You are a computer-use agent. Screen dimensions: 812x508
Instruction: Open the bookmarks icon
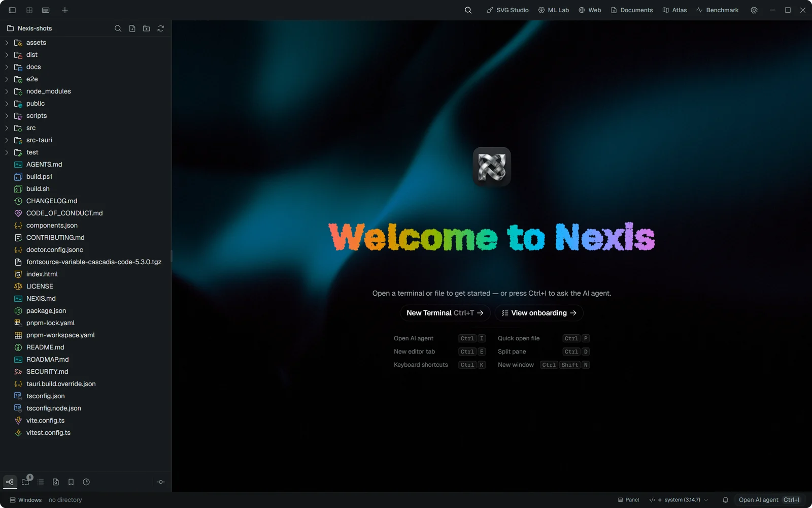(x=71, y=482)
